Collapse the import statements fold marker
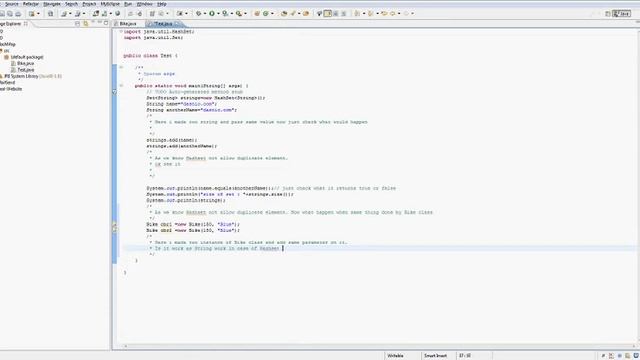 121,31
